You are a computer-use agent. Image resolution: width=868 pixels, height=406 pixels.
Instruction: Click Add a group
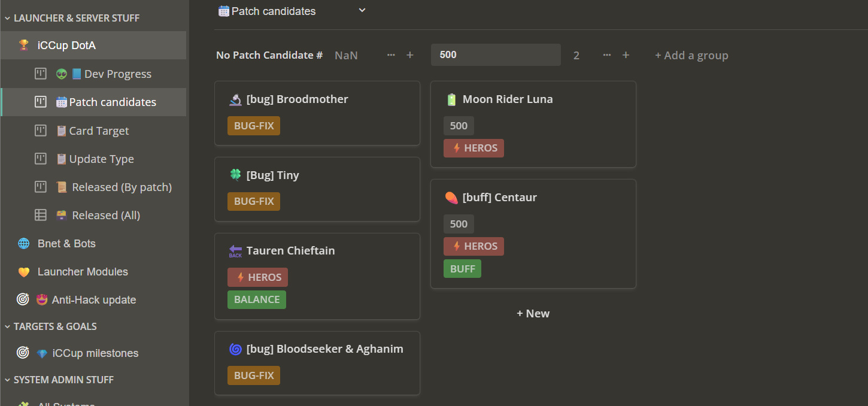691,56
